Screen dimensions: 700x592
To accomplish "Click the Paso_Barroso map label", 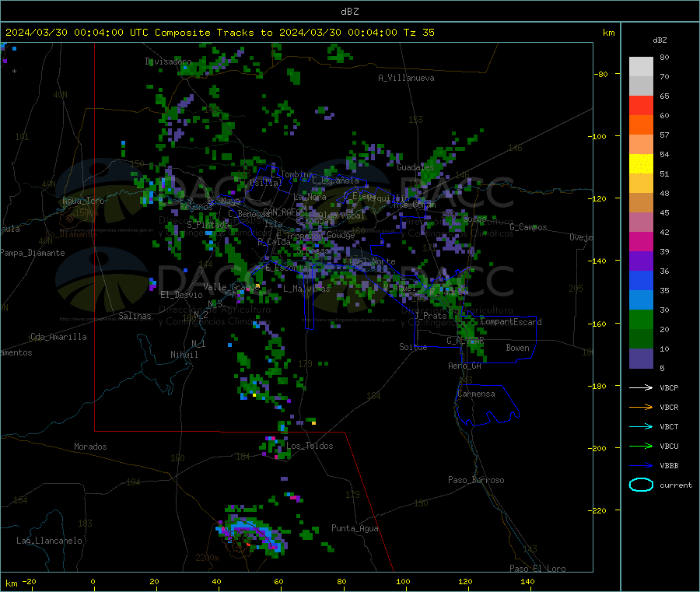I will tap(476, 481).
